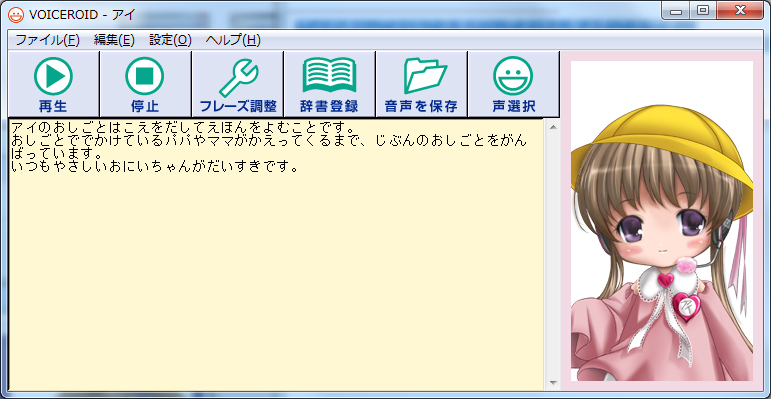Click the text editor scrollbar down arrow

pos(553,382)
